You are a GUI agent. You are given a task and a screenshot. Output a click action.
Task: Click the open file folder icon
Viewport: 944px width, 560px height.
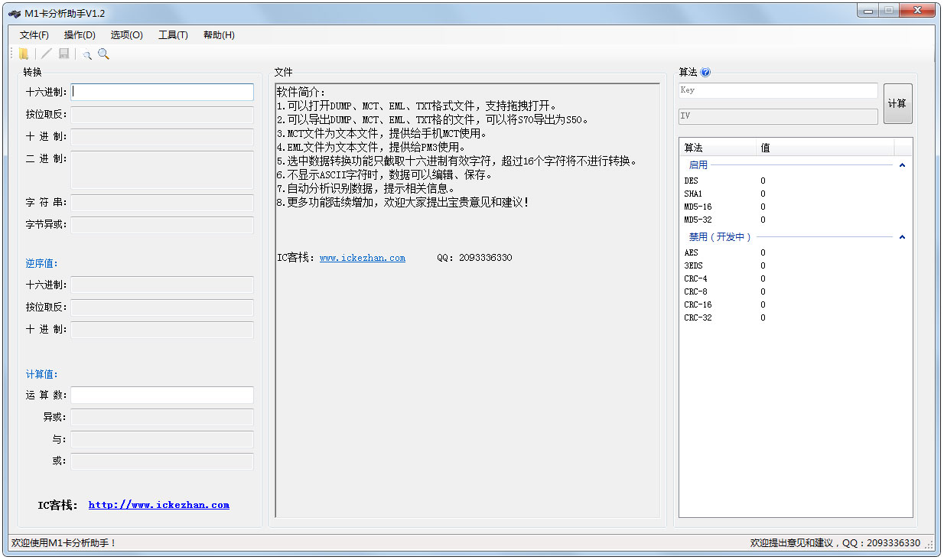click(x=24, y=54)
